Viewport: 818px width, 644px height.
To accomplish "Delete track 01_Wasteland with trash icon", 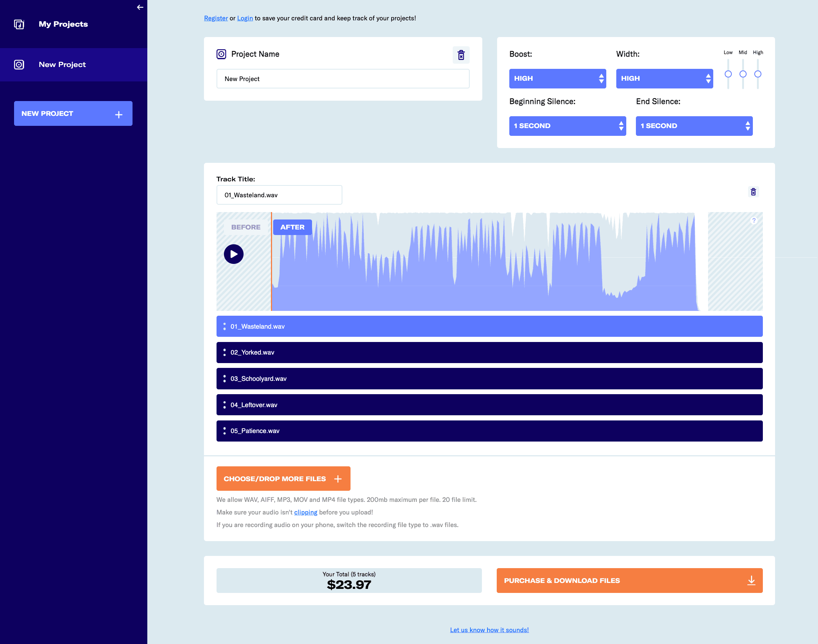I will [753, 192].
